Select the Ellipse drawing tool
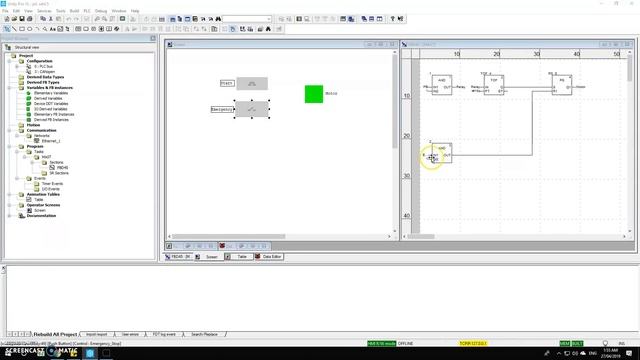Image resolution: width=640 pixels, height=360 pixels. point(29,29)
